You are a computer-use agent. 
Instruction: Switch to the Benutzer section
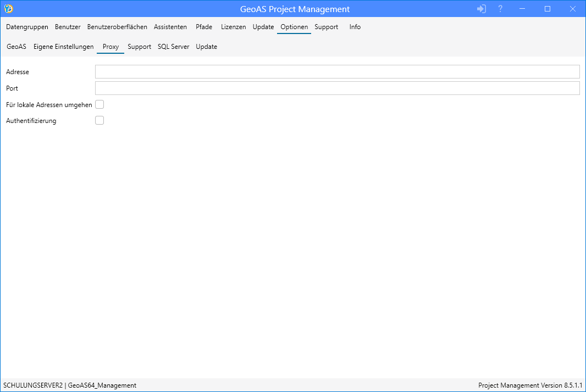click(68, 27)
